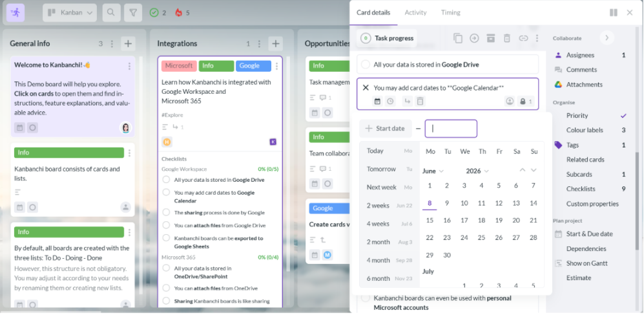Click the green checkmark counter showing 2
The width and height of the screenshot is (644, 315).
point(158,13)
